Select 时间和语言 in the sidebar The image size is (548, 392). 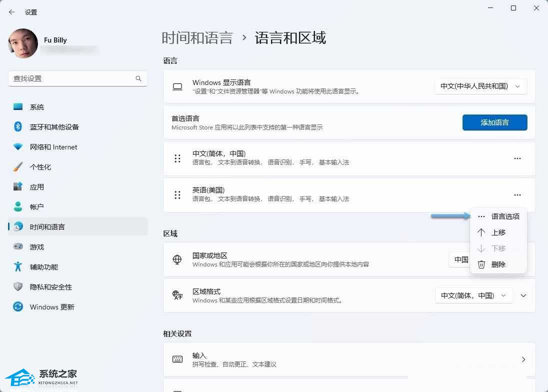77,226
